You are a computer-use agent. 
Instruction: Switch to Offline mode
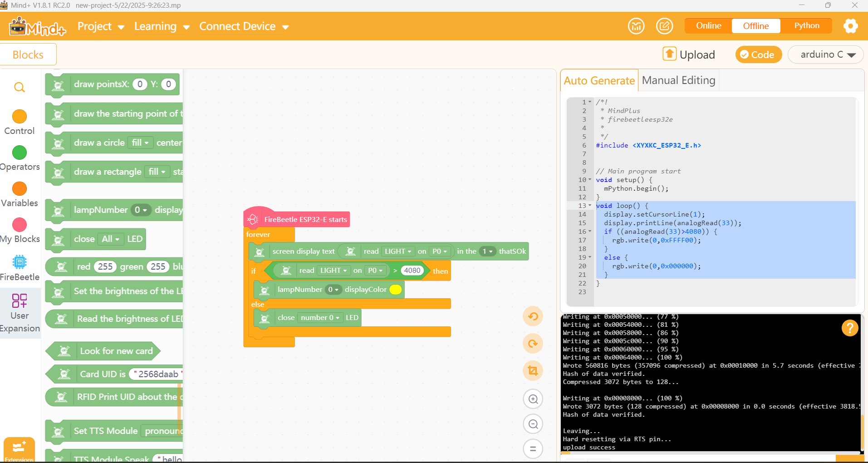(756, 26)
